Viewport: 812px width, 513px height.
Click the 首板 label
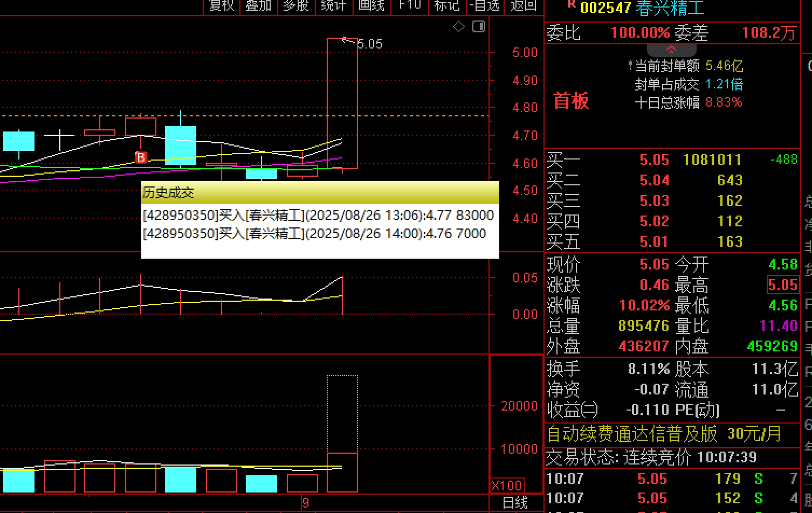572,101
